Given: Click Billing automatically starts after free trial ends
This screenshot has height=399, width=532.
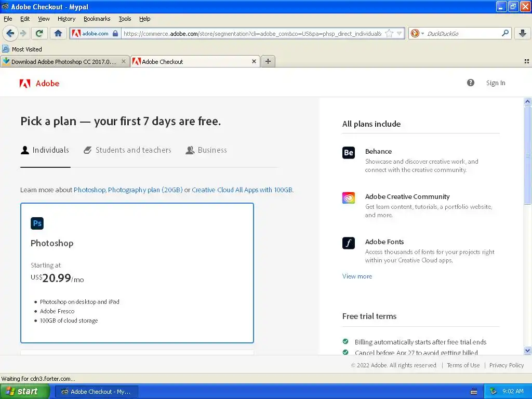Looking at the screenshot, I should coord(420,342).
